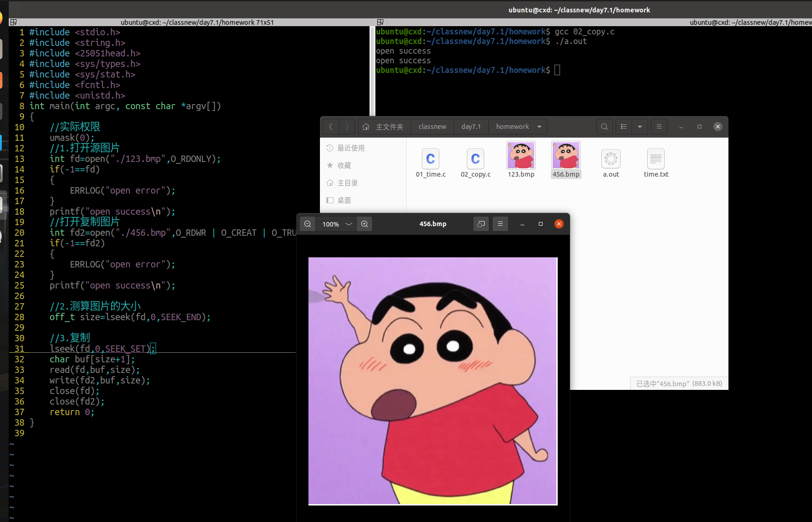Click int main declaration line
The height and width of the screenshot is (522, 812).
click(125, 106)
